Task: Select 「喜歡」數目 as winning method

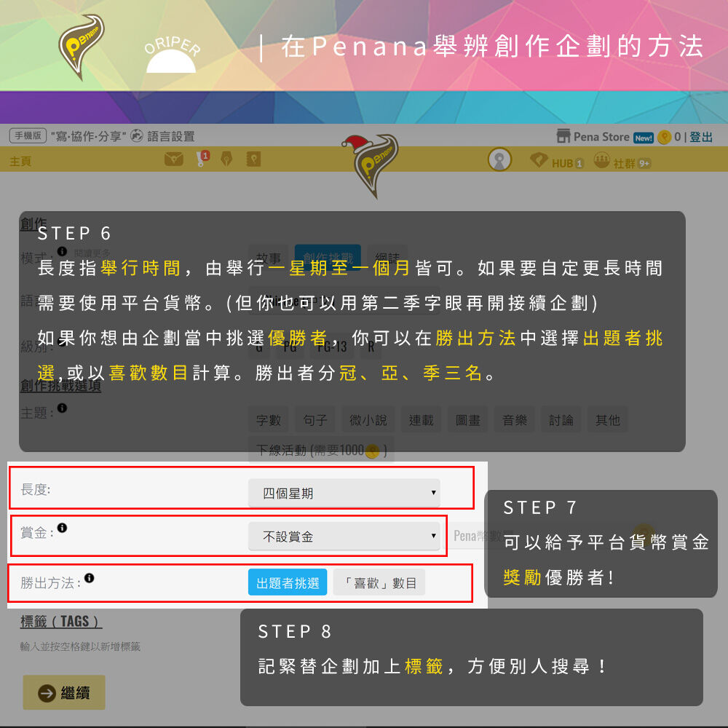Action: click(x=379, y=582)
